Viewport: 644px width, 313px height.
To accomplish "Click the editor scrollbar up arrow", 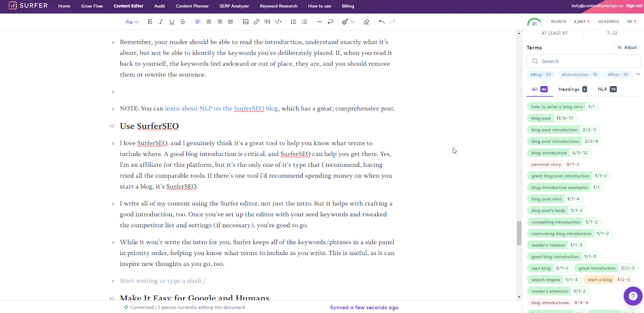I will (519, 33).
